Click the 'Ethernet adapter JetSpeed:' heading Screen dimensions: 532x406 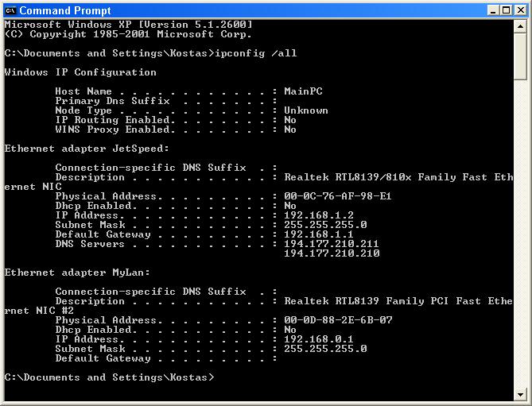click(87, 149)
